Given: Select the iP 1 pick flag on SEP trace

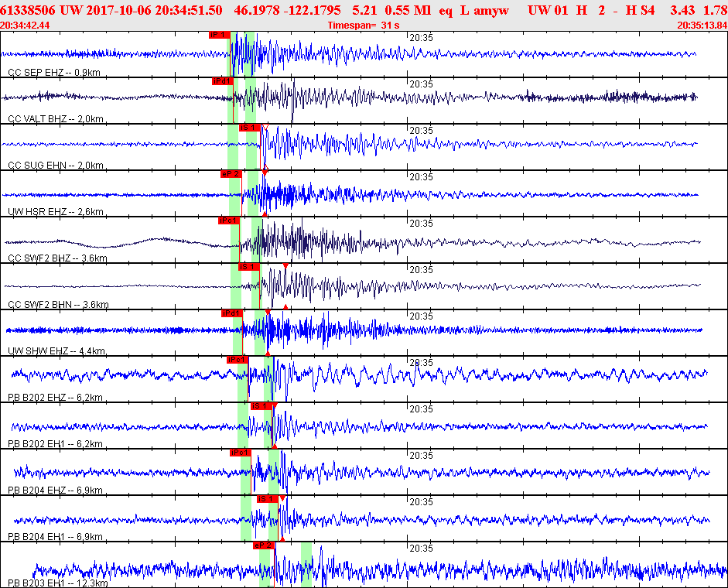Looking at the screenshot, I should coord(219,35).
